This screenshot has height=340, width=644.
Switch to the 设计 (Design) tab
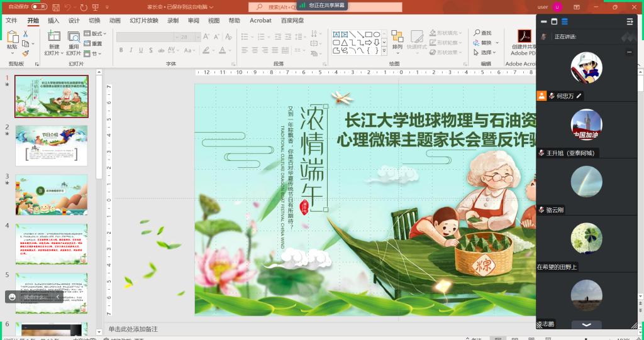pos(74,21)
